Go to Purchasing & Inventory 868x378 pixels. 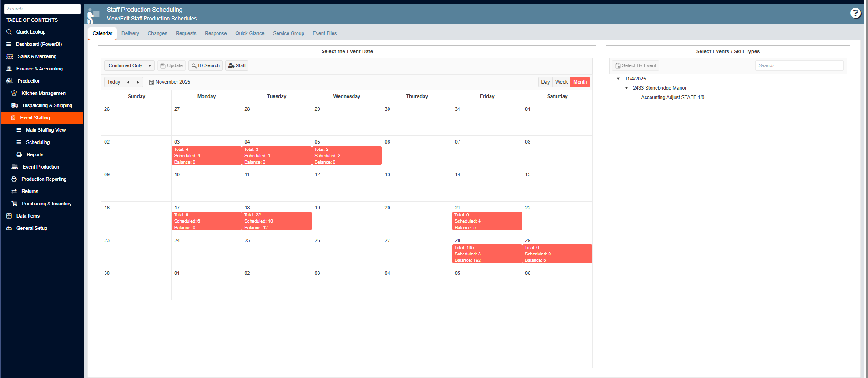(46, 204)
